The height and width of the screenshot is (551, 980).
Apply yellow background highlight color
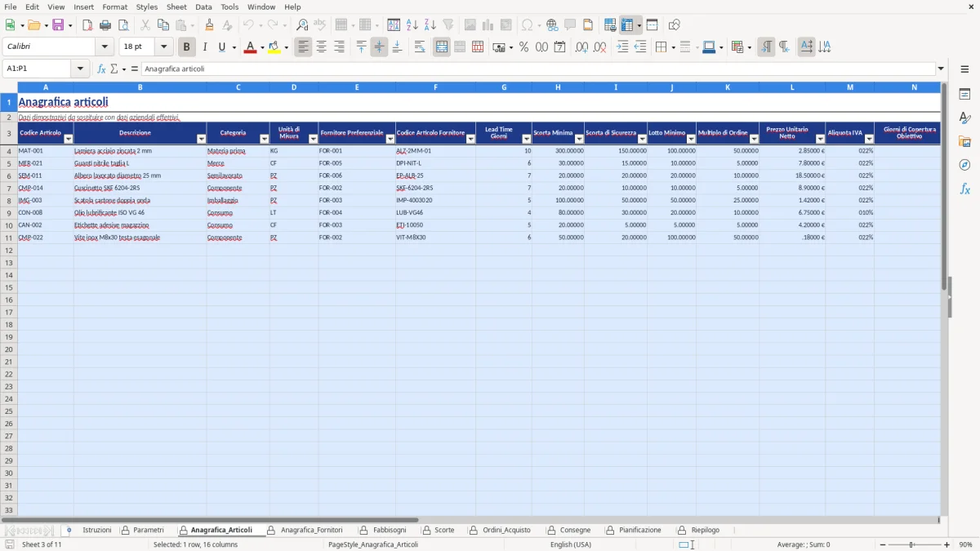click(274, 47)
